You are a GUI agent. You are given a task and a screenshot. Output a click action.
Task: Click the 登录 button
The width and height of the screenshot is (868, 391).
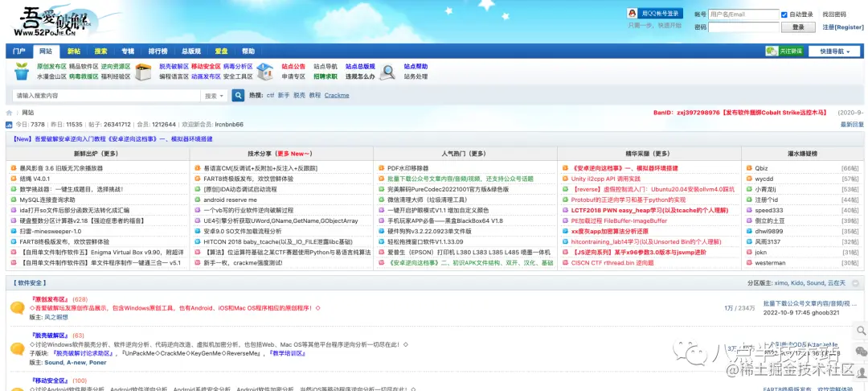798,27
